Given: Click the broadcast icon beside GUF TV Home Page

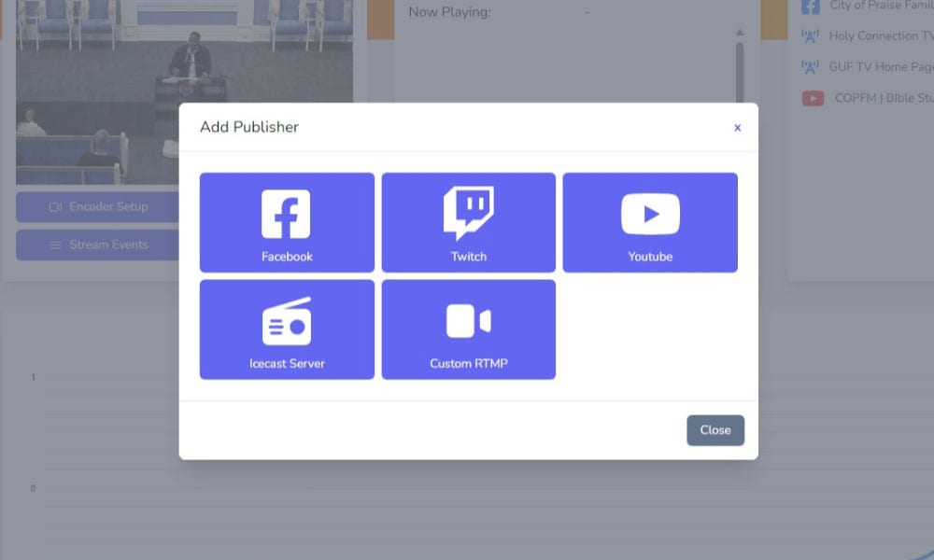Looking at the screenshot, I should pyautogui.click(x=810, y=67).
